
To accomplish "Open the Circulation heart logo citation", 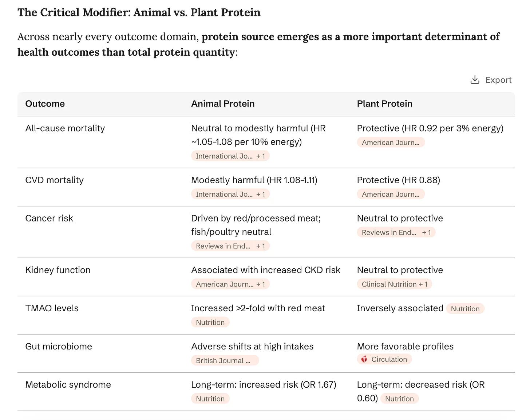I will (x=384, y=359).
